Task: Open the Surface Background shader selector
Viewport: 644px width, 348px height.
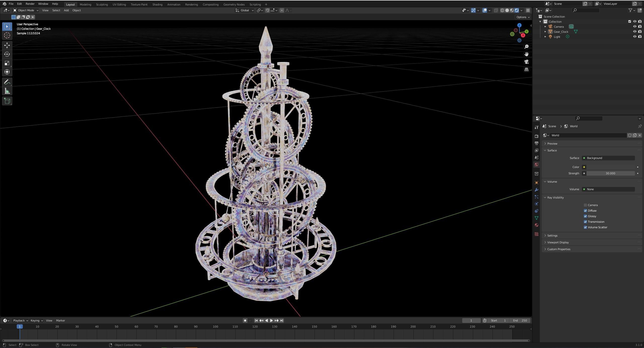Action: tap(608, 158)
